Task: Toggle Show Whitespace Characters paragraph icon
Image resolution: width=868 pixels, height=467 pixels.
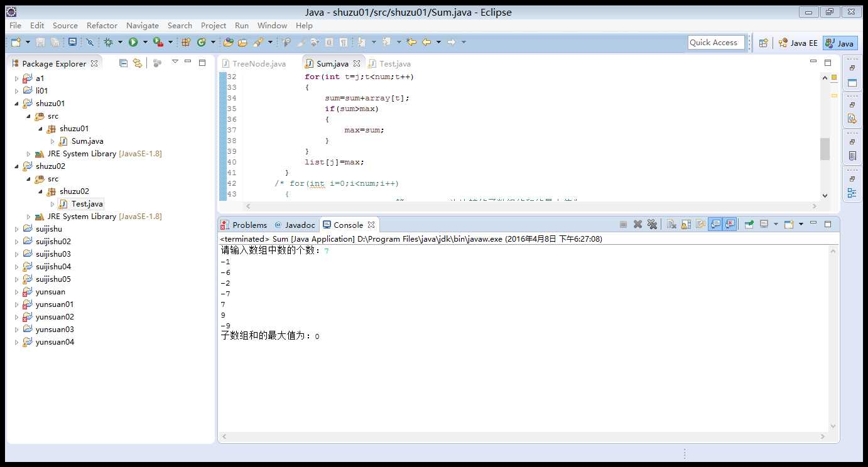Action: pyautogui.click(x=344, y=42)
